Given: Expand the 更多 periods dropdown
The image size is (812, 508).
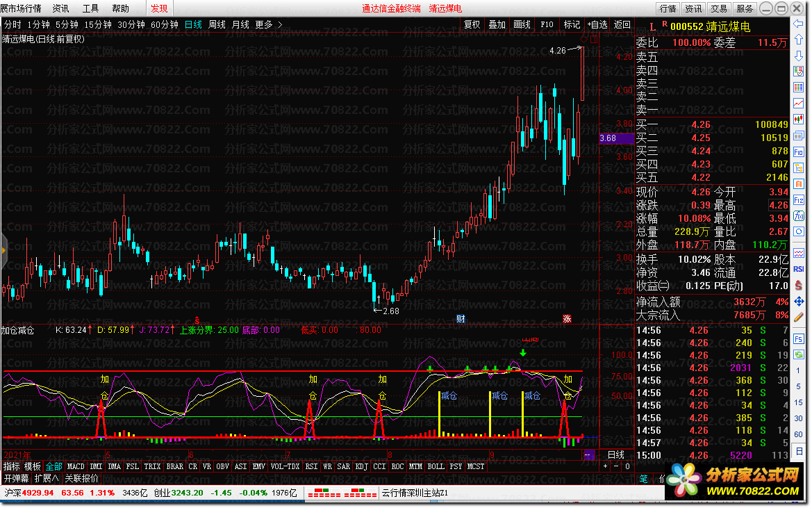Looking at the screenshot, I should pos(269,24).
